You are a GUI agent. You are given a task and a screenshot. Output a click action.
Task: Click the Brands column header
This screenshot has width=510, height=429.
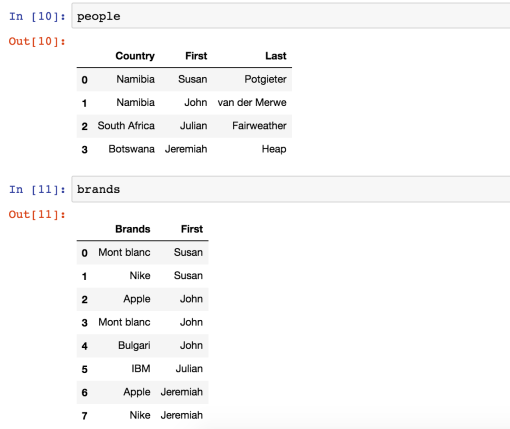click(x=133, y=229)
